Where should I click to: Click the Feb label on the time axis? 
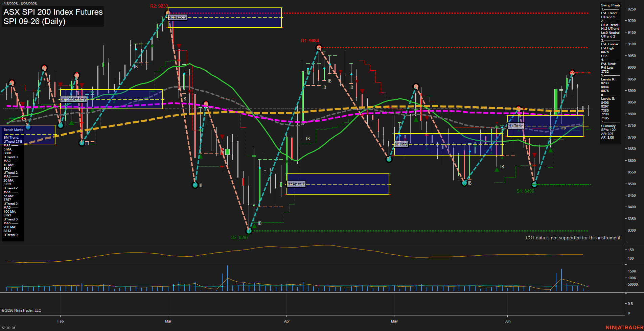pos(61,321)
